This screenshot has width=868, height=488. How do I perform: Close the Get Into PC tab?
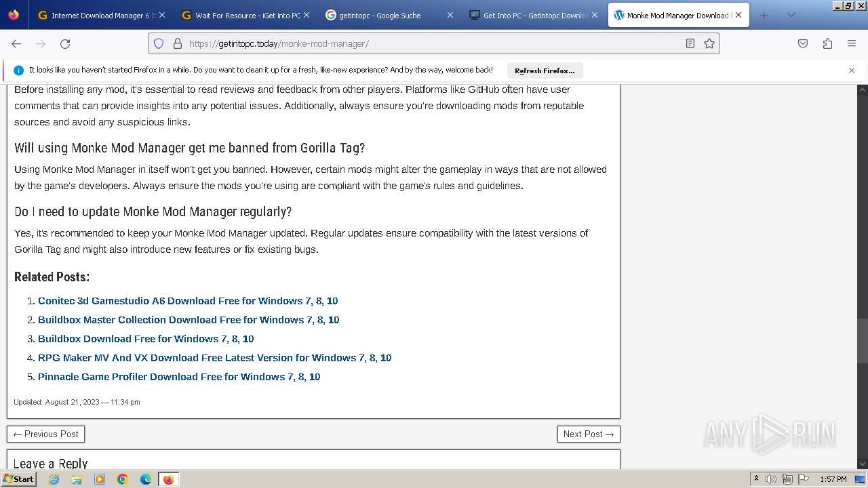coord(595,15)
